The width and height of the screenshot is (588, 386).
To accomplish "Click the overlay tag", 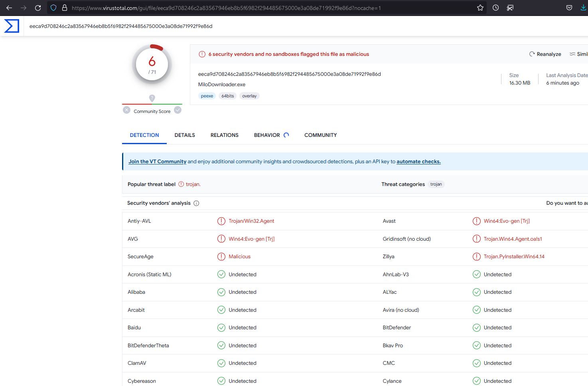I will coord(249,96).
